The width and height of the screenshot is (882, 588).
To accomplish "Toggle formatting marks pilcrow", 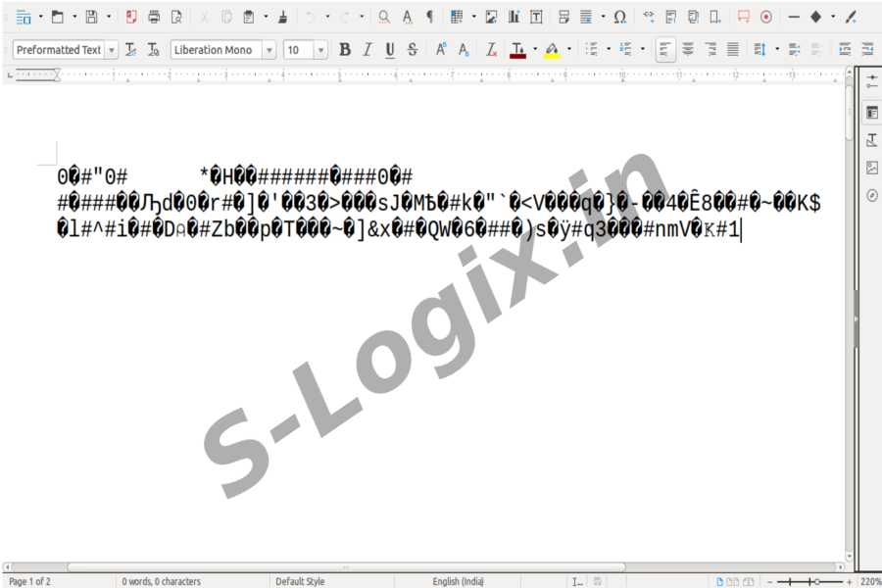I will click(x=430, y=17).
